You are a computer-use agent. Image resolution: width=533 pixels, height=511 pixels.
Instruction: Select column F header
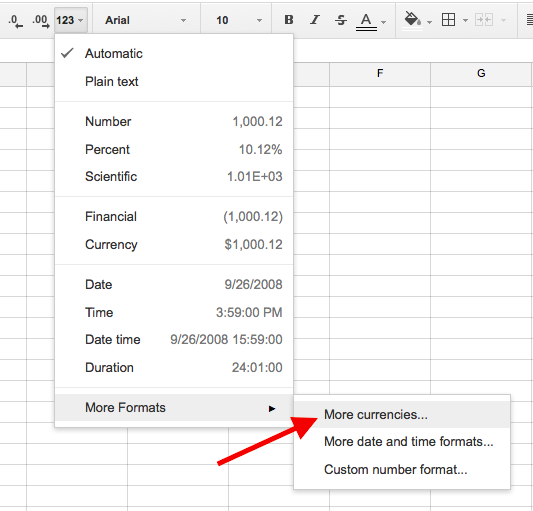380,73
